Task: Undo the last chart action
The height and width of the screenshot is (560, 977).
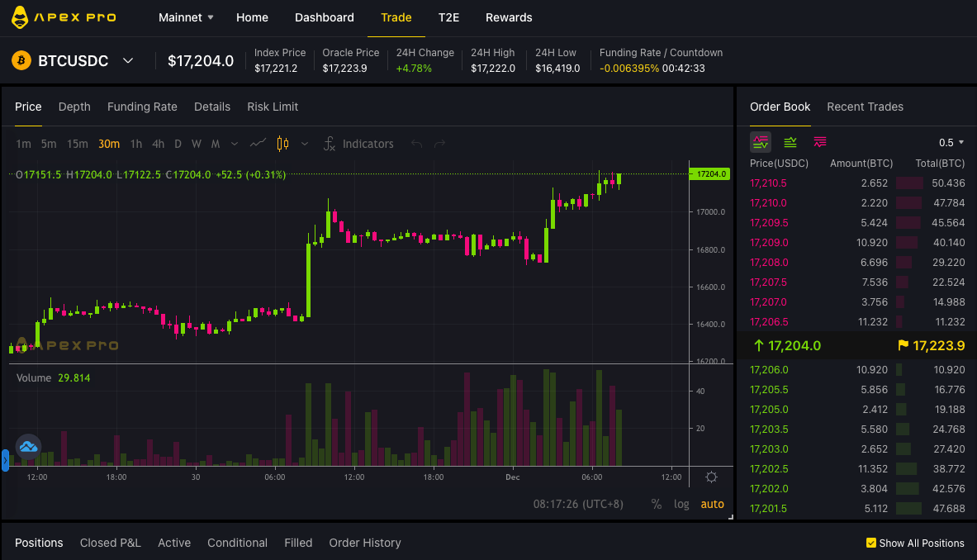Action: click(x=417, y=144)
